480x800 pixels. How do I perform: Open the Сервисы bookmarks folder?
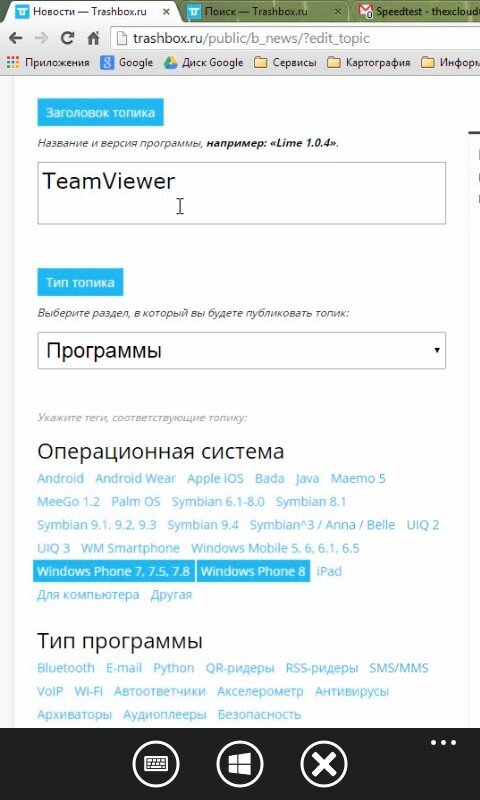click(x=286, y=63)
